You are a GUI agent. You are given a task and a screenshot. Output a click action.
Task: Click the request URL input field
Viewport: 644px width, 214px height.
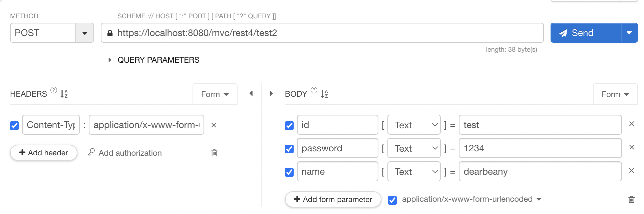tap(327, 33)
